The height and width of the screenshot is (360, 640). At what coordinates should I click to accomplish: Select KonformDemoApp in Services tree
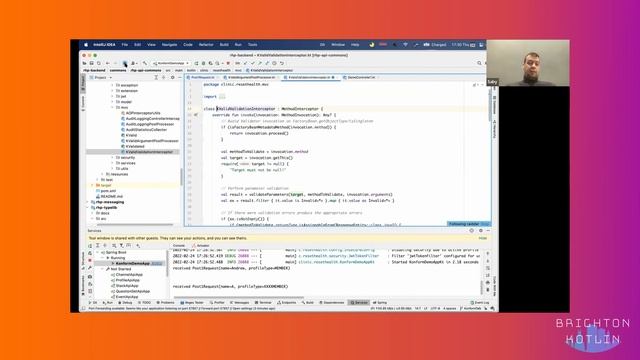(x=133, y=264)
